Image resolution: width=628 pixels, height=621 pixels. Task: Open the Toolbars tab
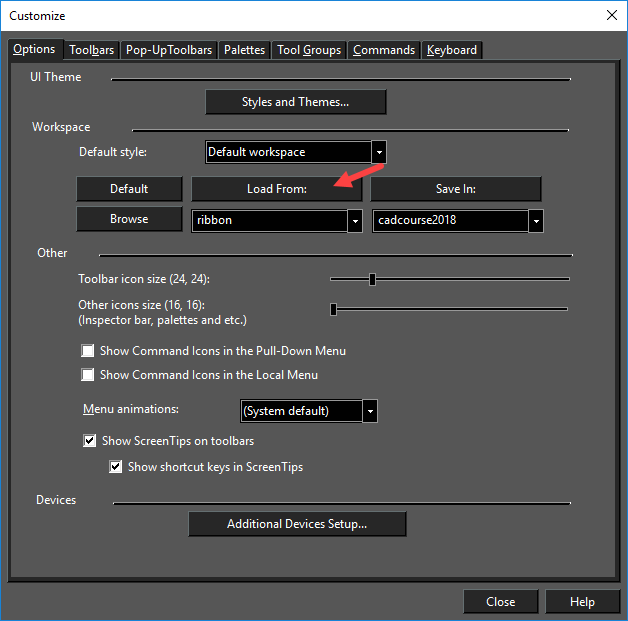(91, 50)
